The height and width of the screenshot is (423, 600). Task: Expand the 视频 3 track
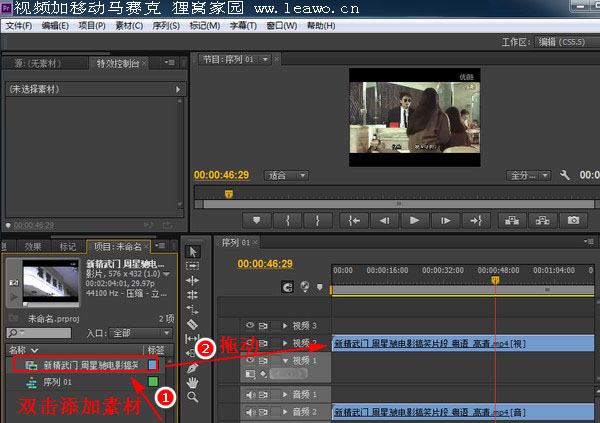pos(285,326)
